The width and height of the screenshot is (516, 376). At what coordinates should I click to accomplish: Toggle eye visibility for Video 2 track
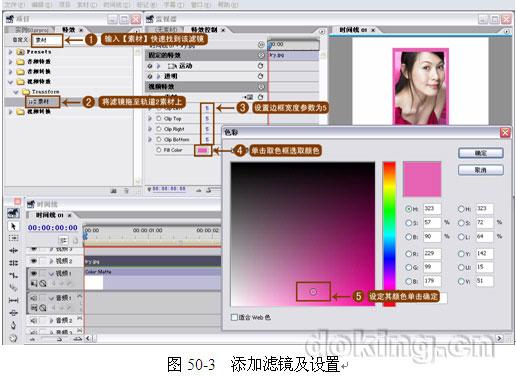(x=34, y=261)
